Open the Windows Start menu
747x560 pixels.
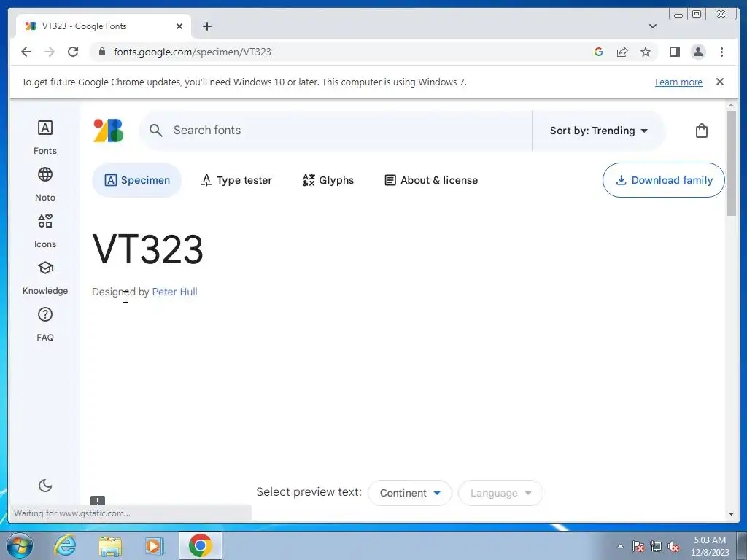click(20, 545)
